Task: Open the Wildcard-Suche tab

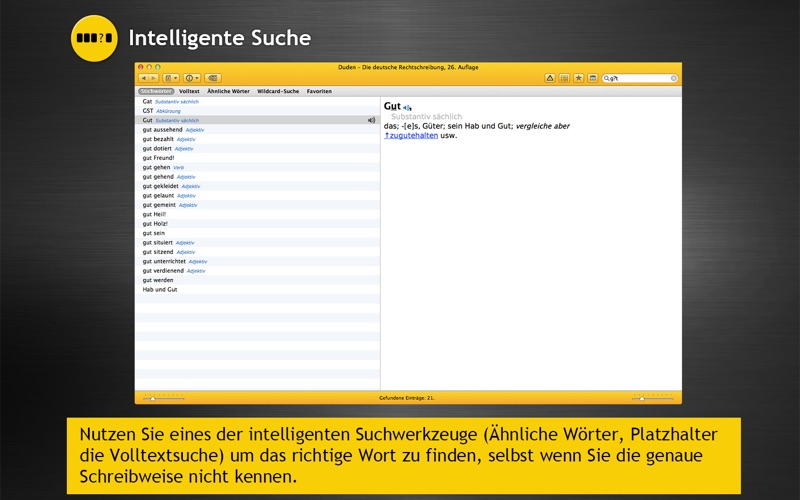Action: [278, 91]
